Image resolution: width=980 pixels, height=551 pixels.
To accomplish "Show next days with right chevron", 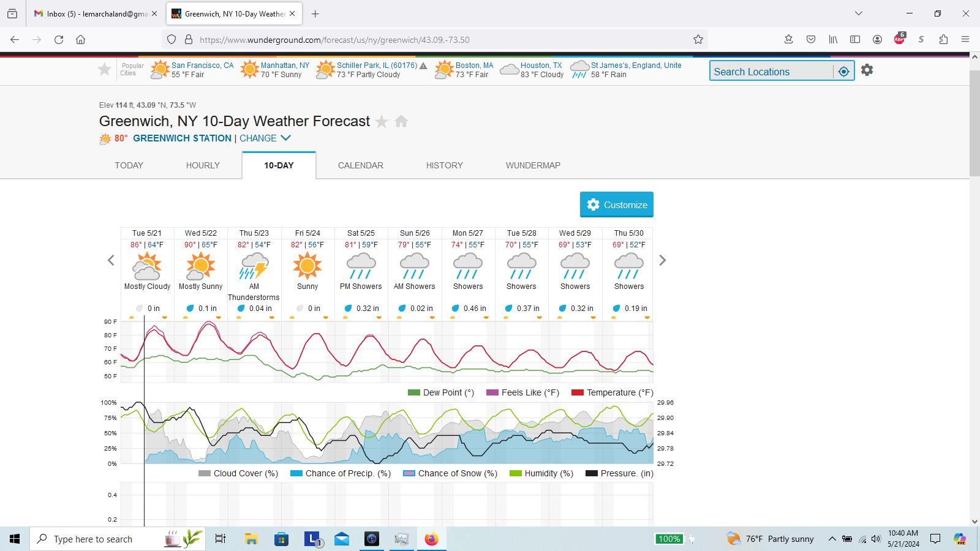I will coord(662,260).
